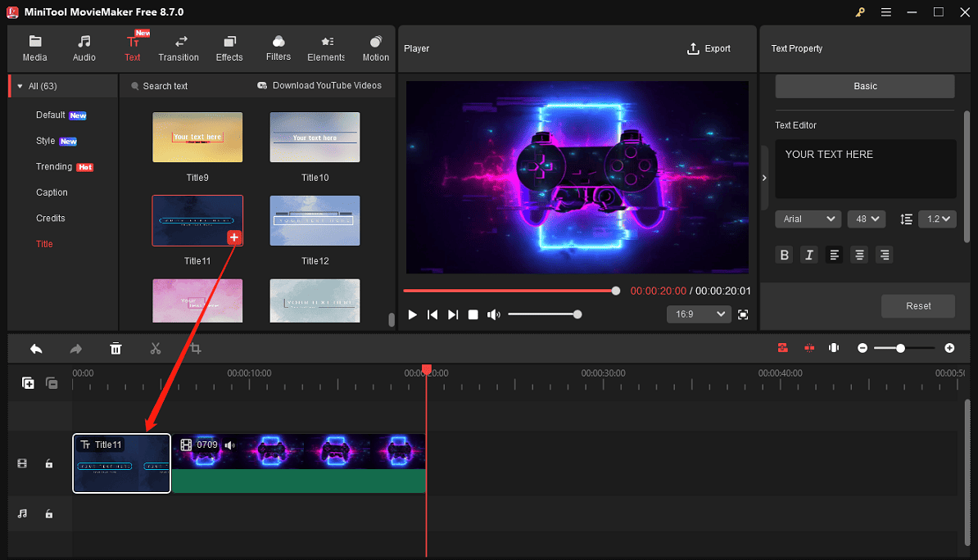Open the Arial font dropdown

(808, 219)
